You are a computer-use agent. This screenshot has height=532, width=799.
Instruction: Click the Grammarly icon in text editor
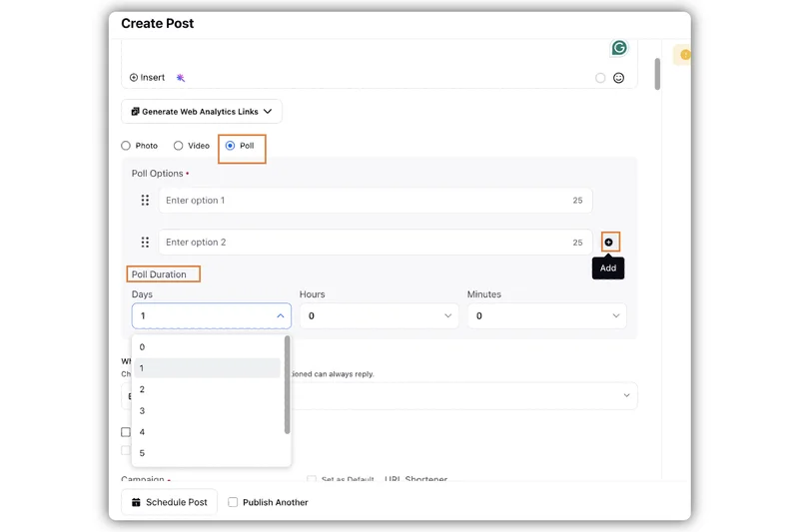pos(619,48)
